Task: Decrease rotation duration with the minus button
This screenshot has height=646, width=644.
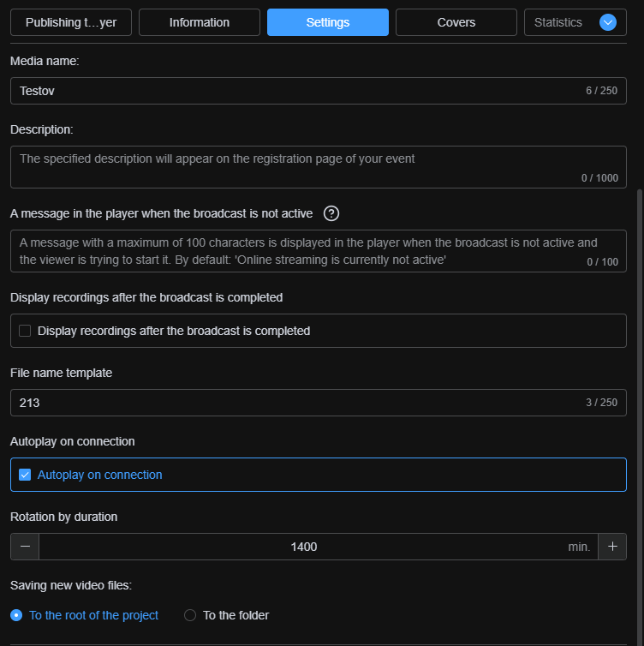Action: [25, 547]
